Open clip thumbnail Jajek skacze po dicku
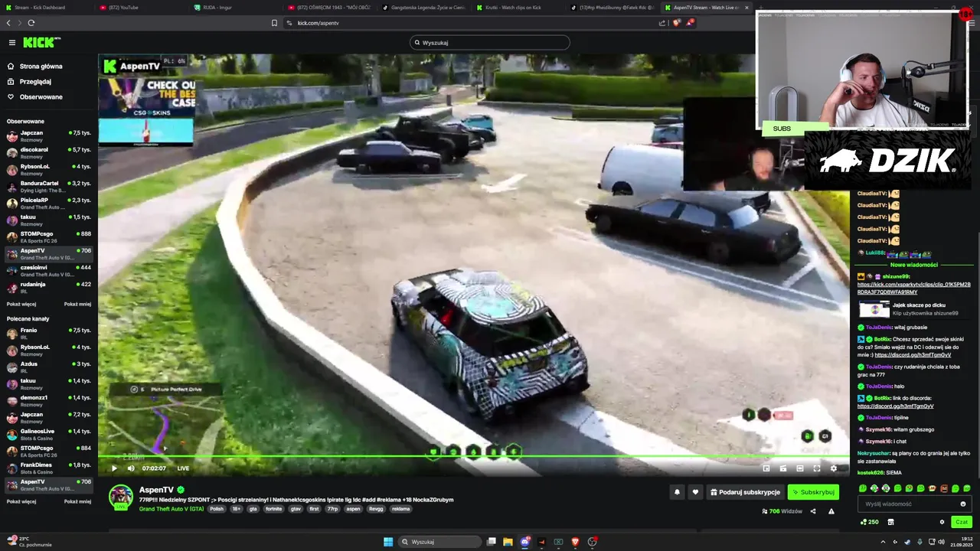The height and width of the screenshot is (551, 980). (874, 309)
